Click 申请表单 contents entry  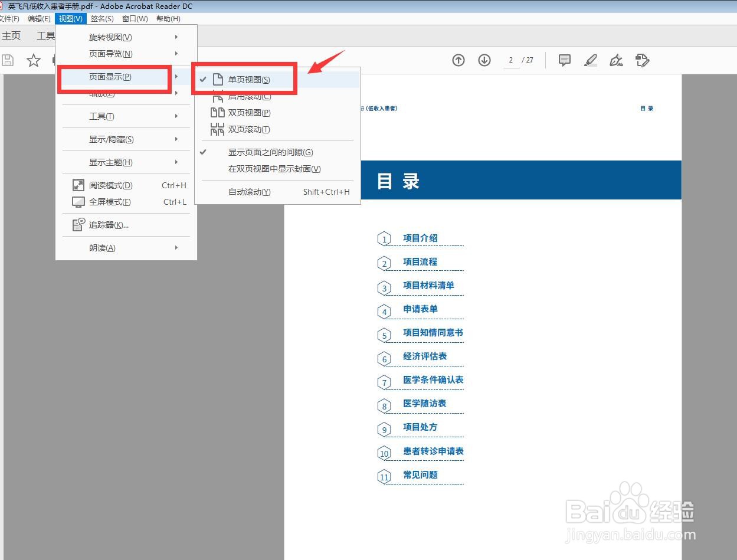tap(420, 309)
